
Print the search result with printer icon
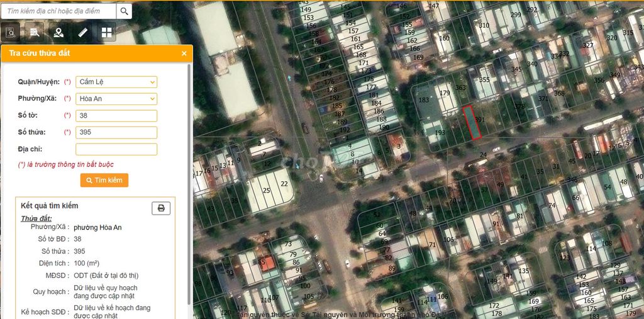[x=161, y=208]
